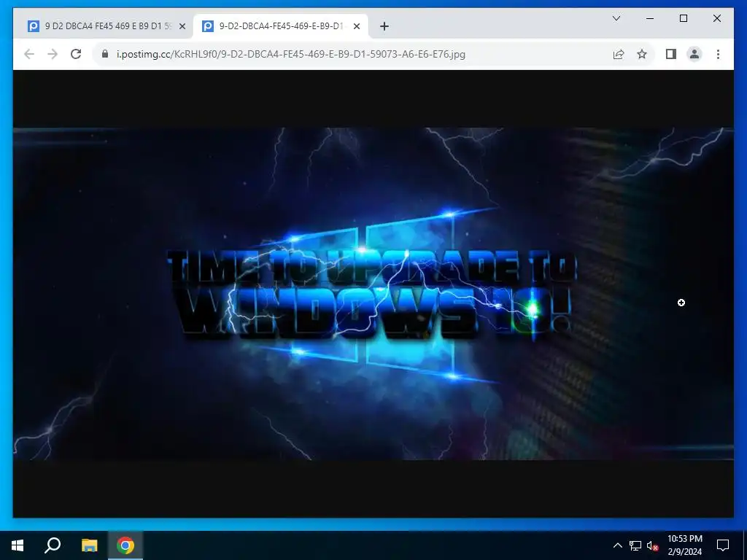This screenshot has width=747, height=560.
Task: Open the profile avatar menu
Action: (694, 54)
